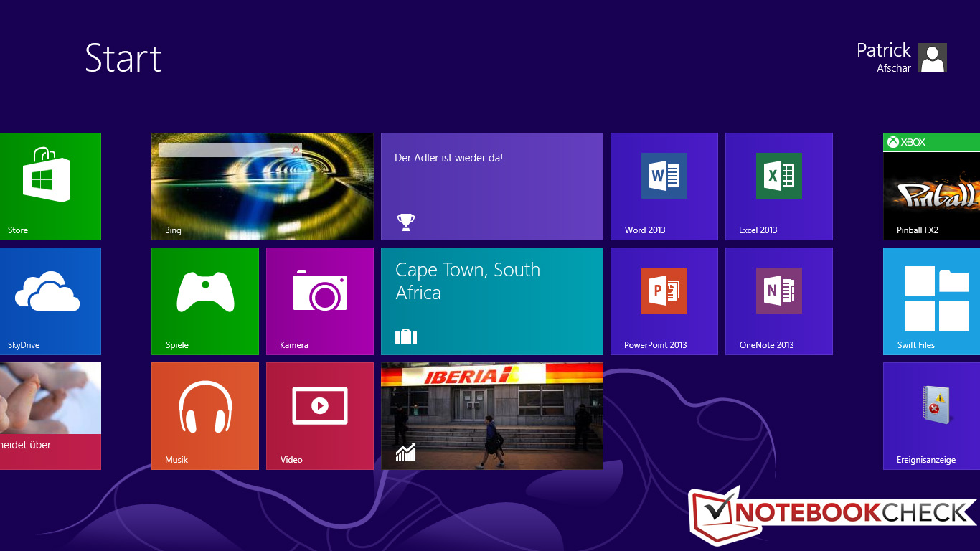The image size is (980, 551).
Task: Open the Store tile
Action: (x=50, y=186)
